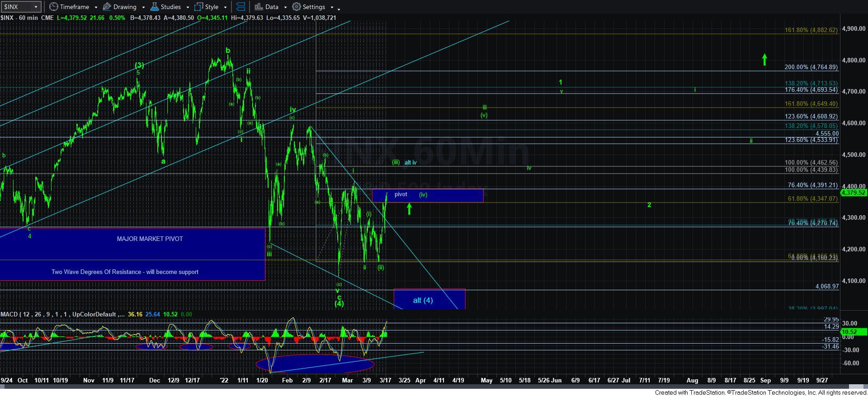
Task: Click the Data bar-chart icon
Action: click(x=259, y=7)
